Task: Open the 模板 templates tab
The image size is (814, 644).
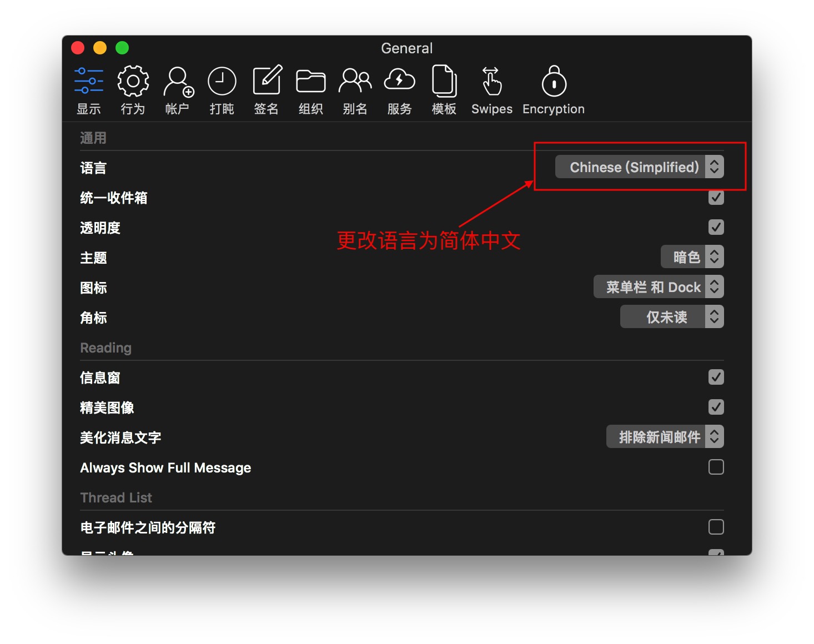Action: coord(444,90)
